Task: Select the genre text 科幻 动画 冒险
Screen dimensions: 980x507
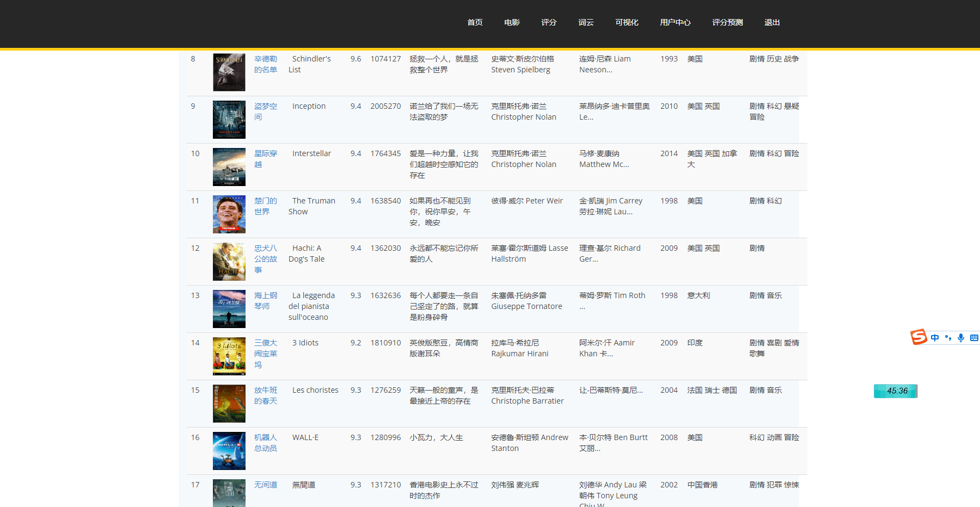Action: [774, 437]
